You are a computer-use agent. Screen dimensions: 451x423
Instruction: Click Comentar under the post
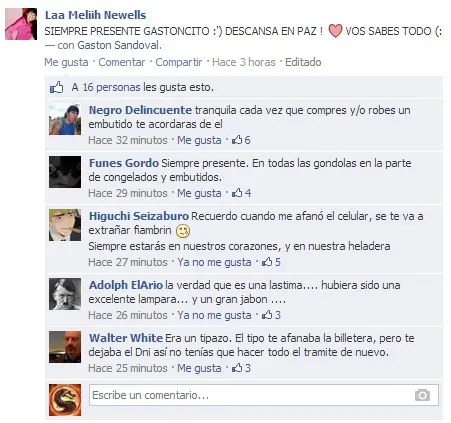[122, 62]
